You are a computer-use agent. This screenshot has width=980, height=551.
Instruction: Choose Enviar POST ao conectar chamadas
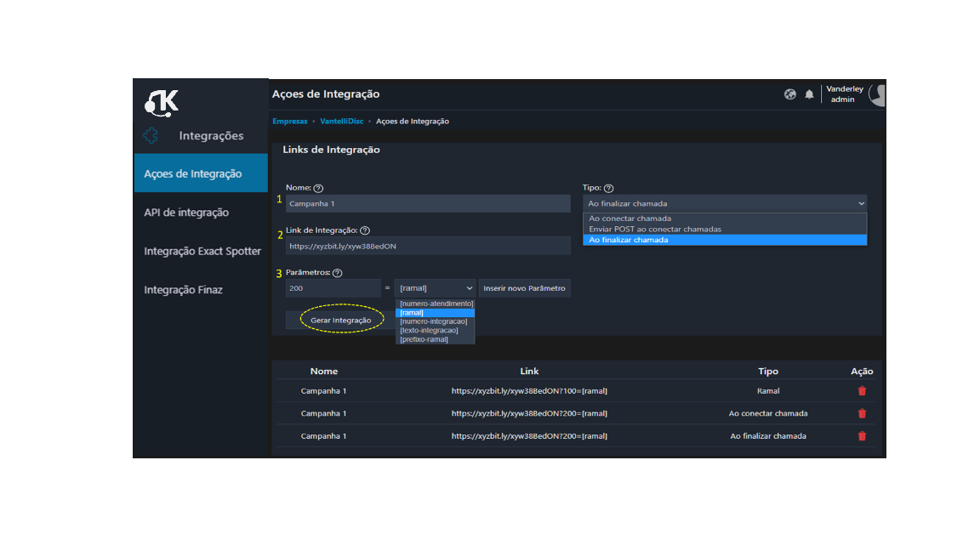(725, 230)
